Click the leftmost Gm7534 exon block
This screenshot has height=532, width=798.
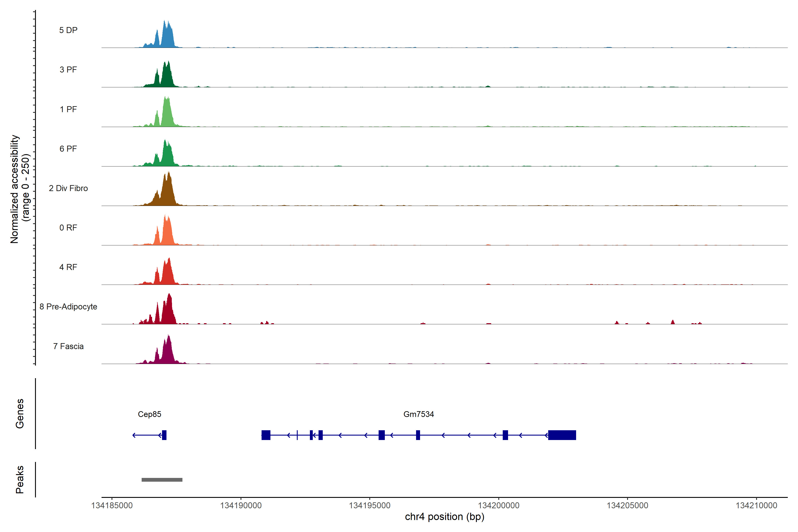coord(266,435)
